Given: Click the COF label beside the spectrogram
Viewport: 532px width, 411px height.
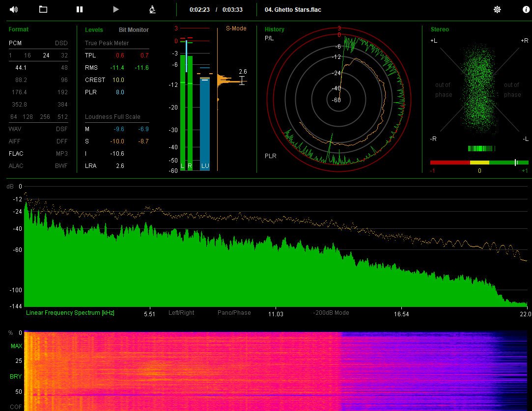Looking at the screenshot, I should [x=16, y=407].
